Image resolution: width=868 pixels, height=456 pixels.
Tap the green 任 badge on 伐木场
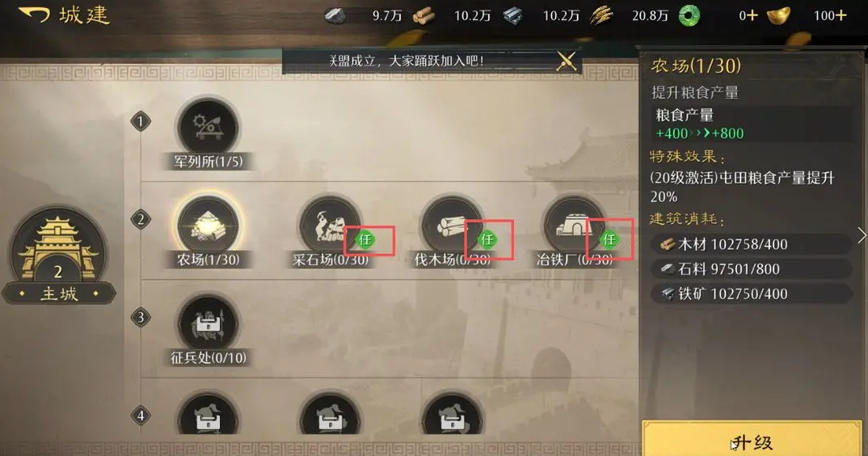[x=487, y=239]
